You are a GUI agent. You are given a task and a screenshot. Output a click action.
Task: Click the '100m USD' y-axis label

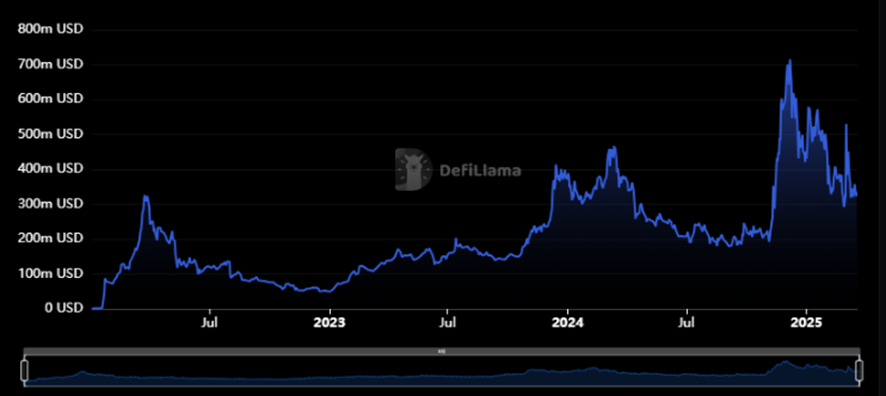(x=50, y=273)
